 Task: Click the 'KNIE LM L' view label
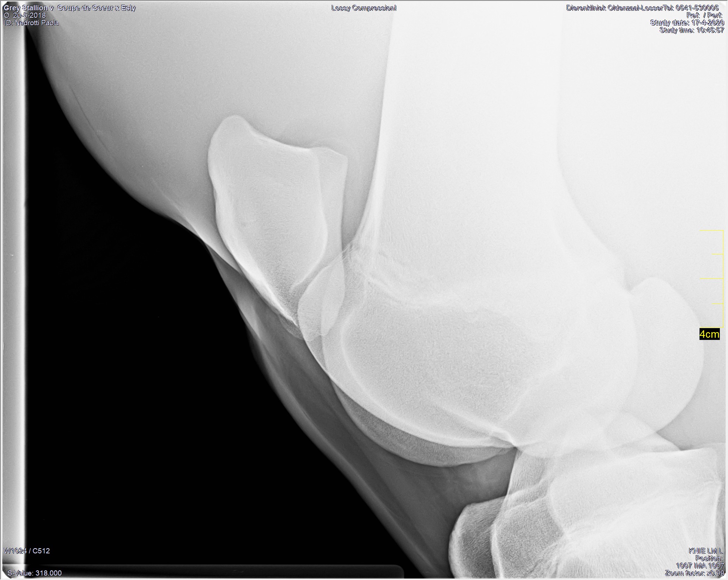point(705,551)
